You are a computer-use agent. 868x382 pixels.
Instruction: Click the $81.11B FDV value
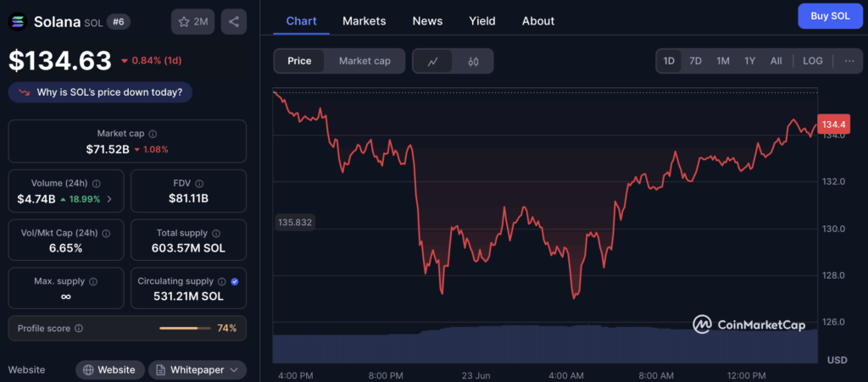(188, 199)
